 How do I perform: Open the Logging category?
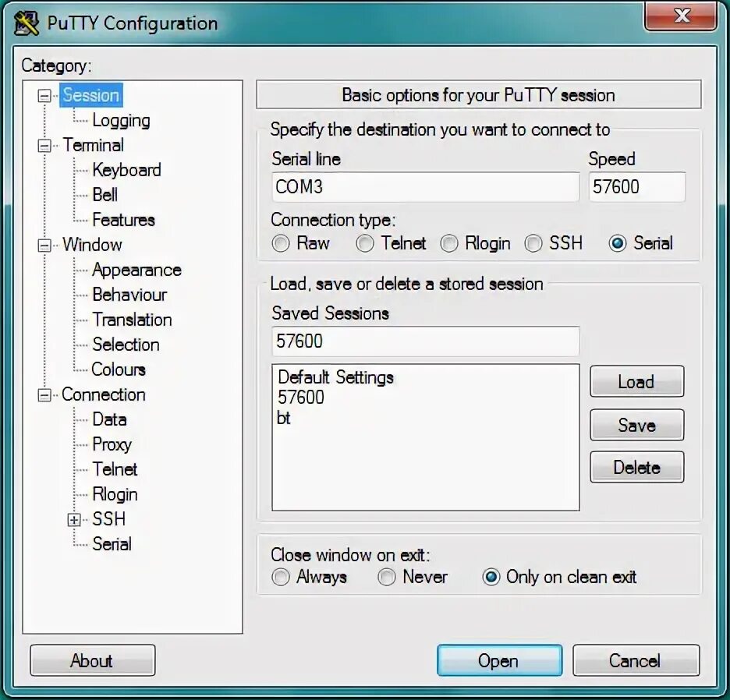click(121, 121)
